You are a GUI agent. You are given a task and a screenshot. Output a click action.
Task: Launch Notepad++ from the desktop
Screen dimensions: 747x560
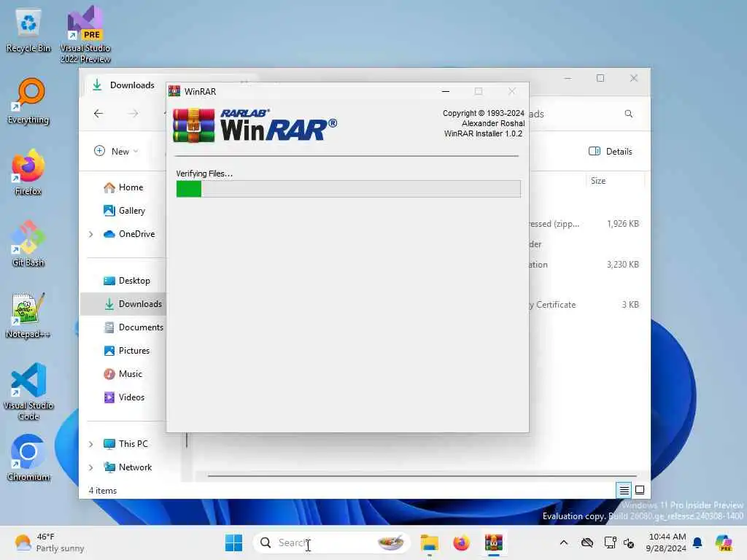click(x=28, y=316)
